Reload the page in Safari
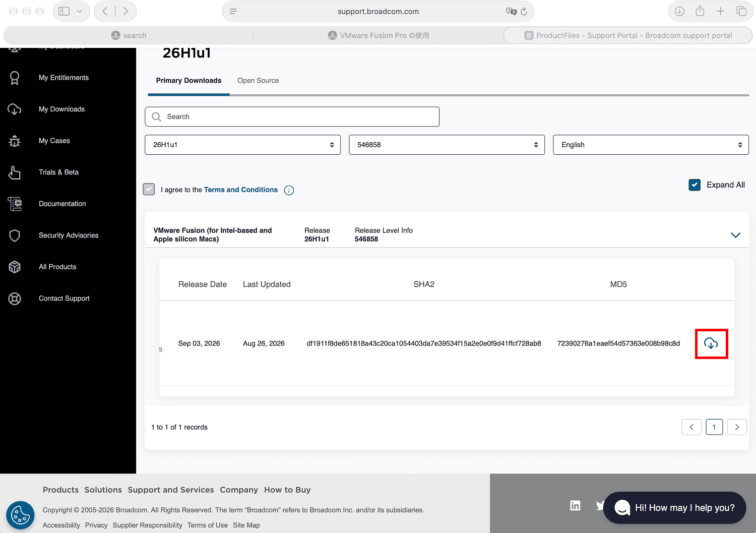 [524, 11]
